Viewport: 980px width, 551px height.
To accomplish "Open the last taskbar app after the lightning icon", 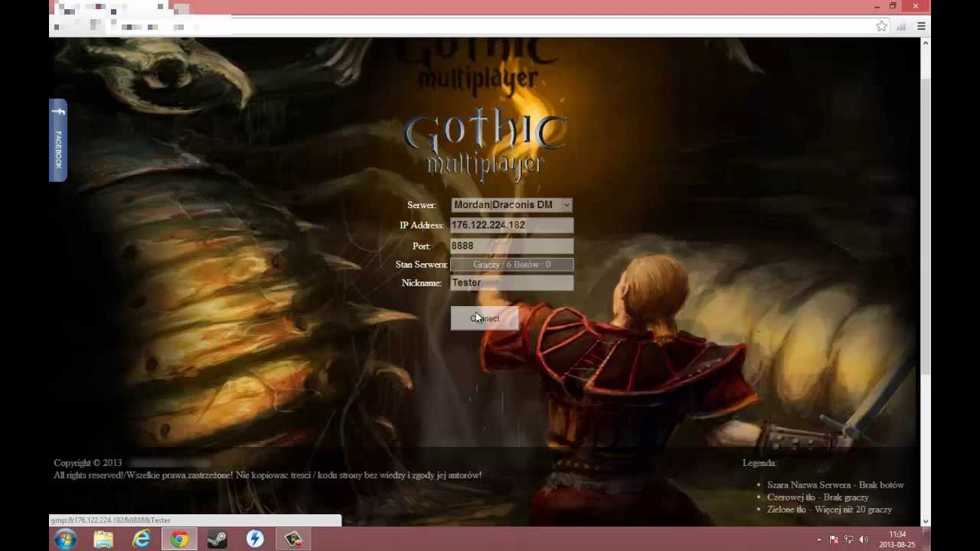I will [293, 540].
